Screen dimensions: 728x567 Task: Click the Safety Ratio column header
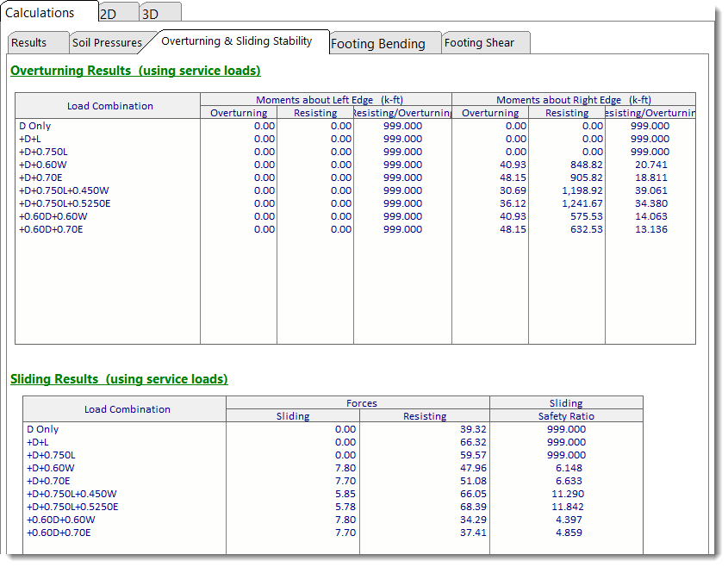[x=565, y=416]
